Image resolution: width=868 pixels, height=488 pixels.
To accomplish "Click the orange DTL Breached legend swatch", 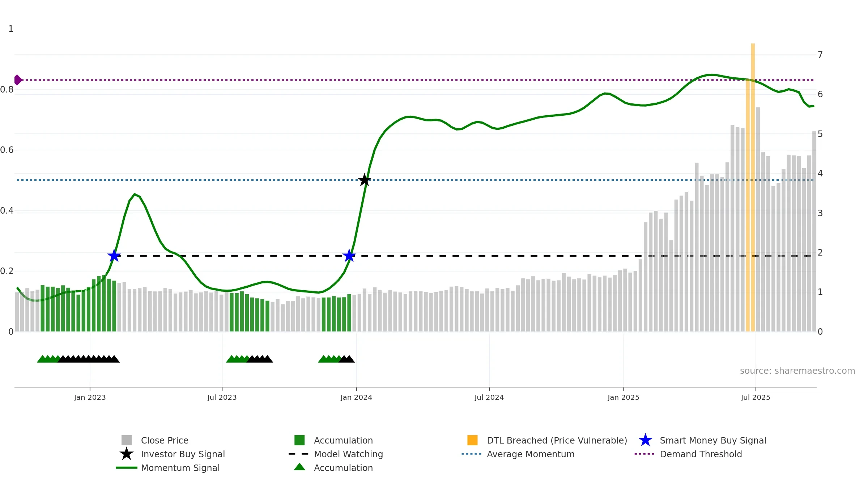I will point(472,440).
